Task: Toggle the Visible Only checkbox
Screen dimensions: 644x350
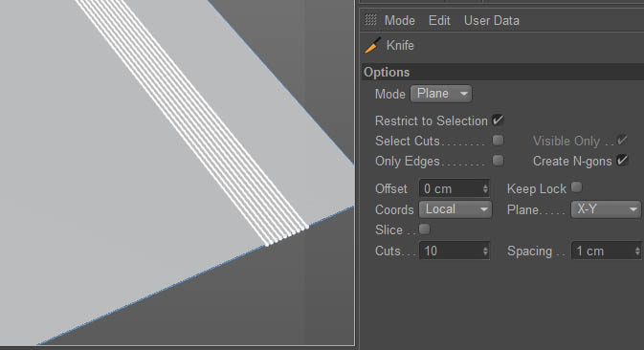Action: coord(622,141)
